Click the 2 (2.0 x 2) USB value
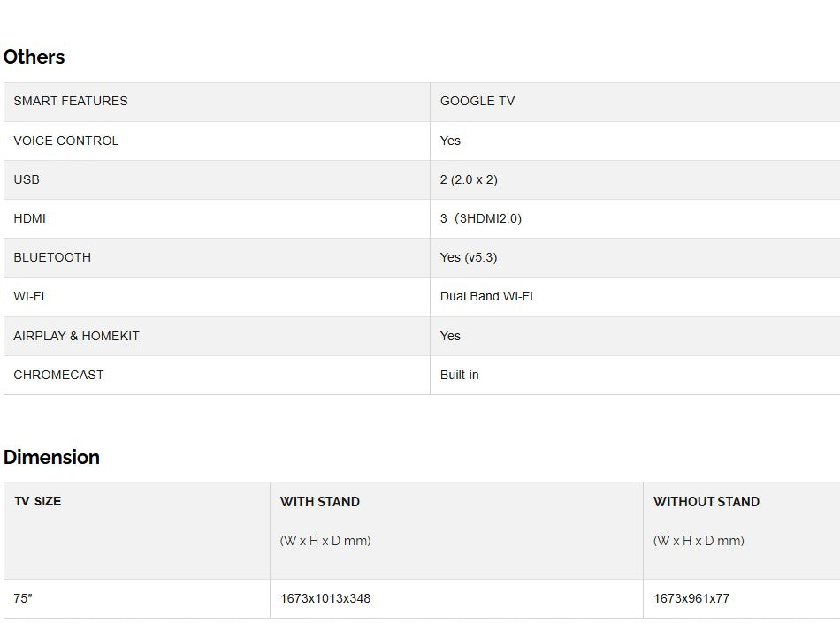Image resolution: width=840 pixels, height=623 pixels. pos(469,179)
